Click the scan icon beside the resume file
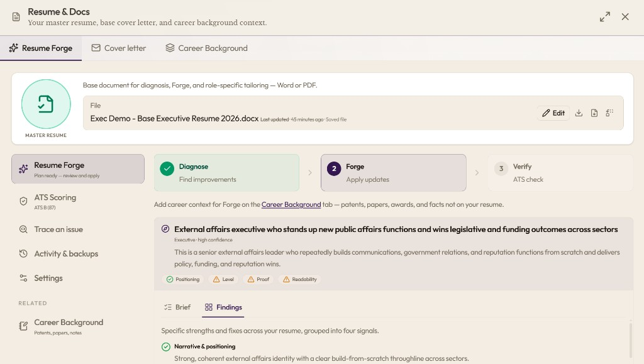Viewport: 644px width, 364px height. coord(609,113)
